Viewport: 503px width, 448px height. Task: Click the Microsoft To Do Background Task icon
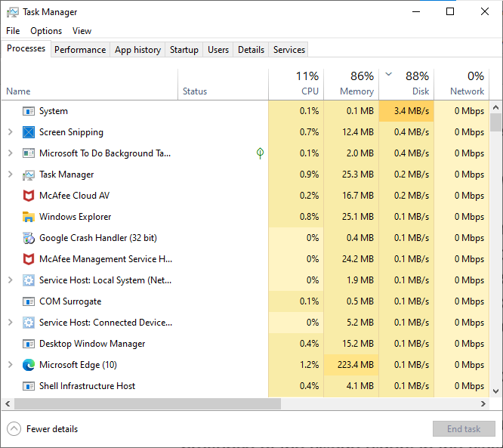(x=29, y=153)
